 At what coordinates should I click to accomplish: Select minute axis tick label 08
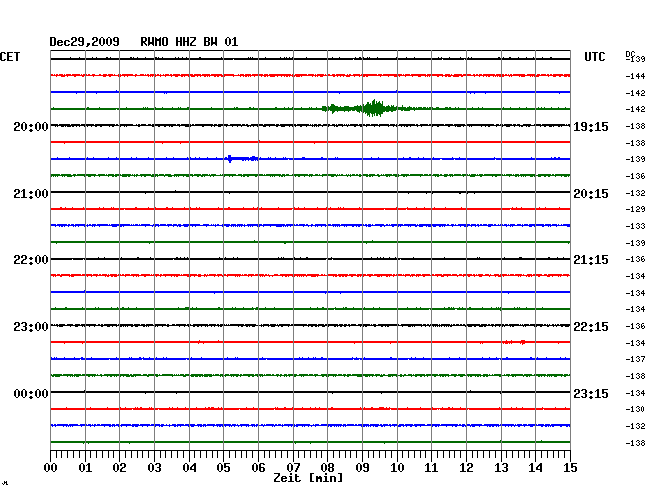327,467
